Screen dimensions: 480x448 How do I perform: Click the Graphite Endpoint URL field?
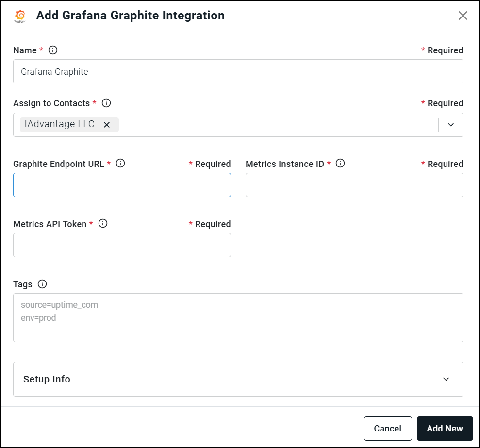point(122,185)
